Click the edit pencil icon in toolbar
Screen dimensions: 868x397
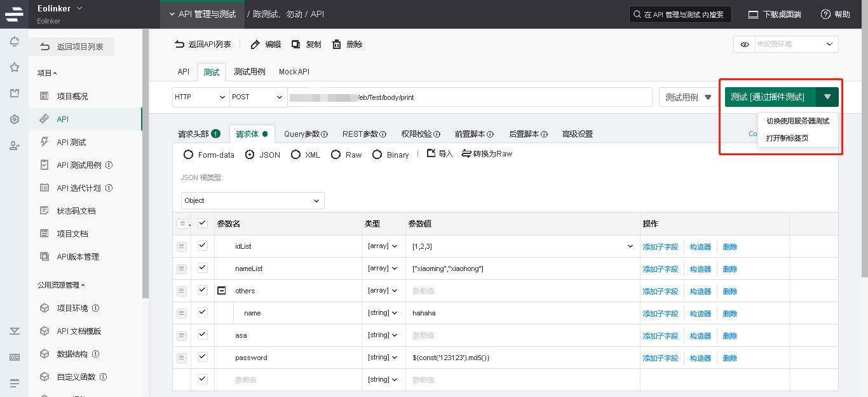(255, 45)
